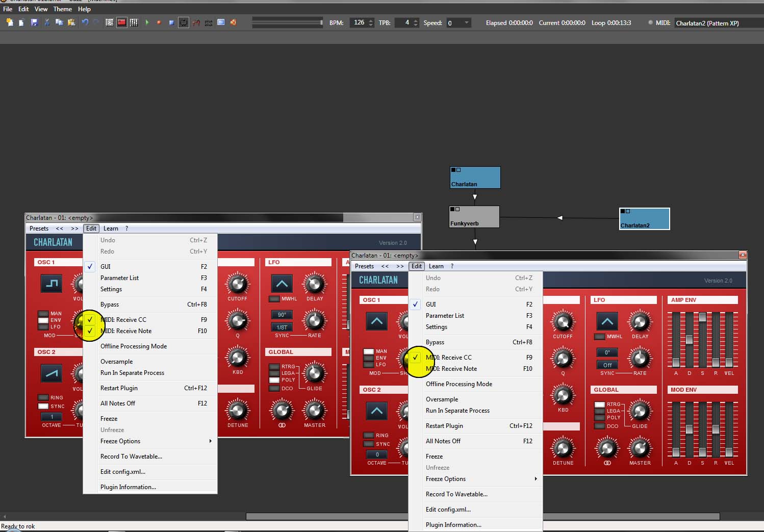Click the 1/8T sync value in rear Charlatan
The height and width of the screenshot is (532, 764).
click(x=282, y=327)
